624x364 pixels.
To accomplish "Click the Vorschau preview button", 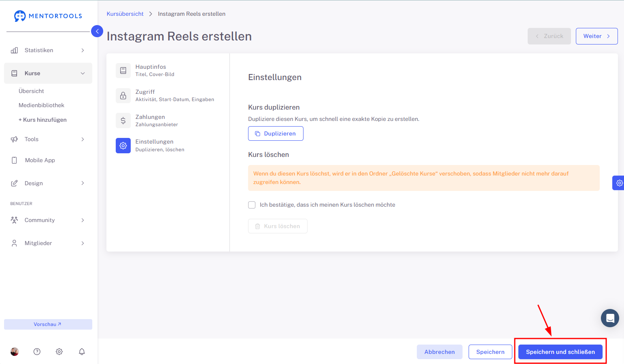I will [48, 324].
